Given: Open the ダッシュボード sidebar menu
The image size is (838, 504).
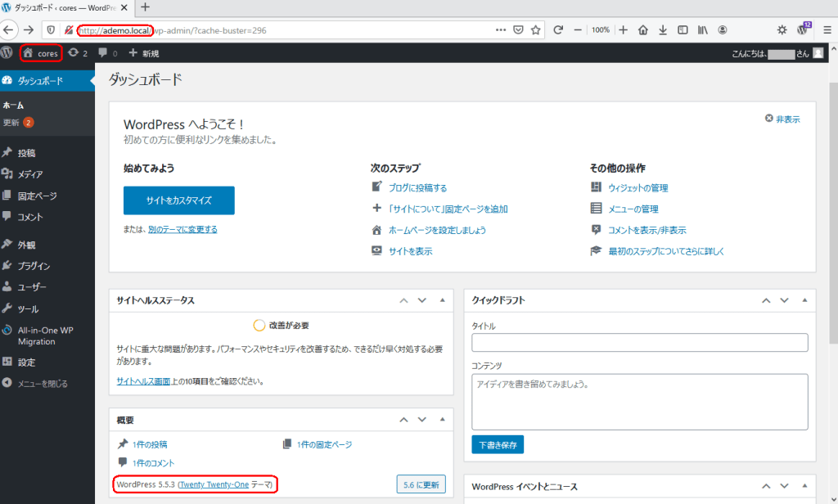Looking at the screenshot, I should (47, 81).
